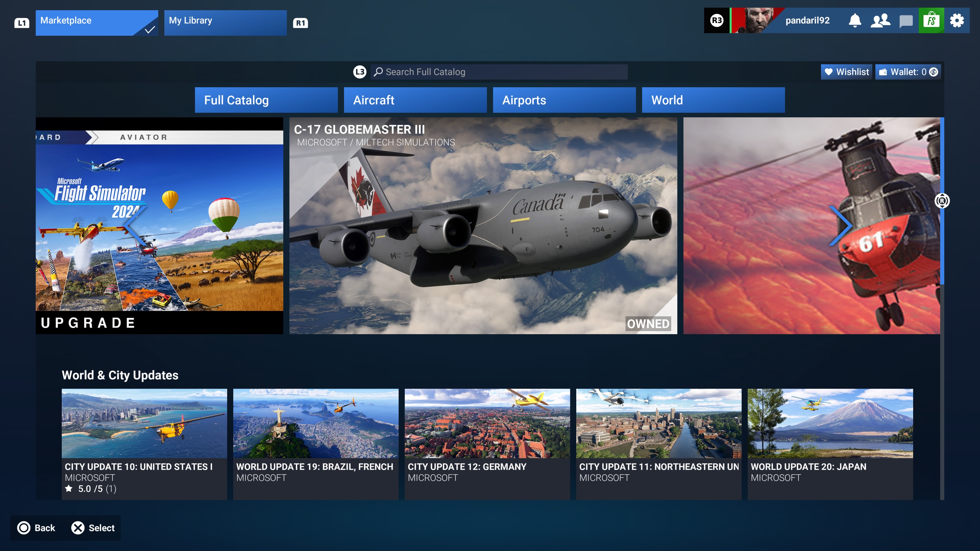This screenshot has width=980, height=551.
Task: Click the right-stick scroll indicator icon
Action: pyautogui.click(x=942, y=201)
